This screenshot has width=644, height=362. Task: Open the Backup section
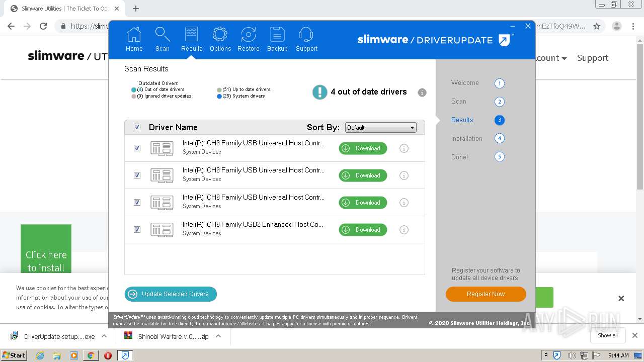click(277, 39)
